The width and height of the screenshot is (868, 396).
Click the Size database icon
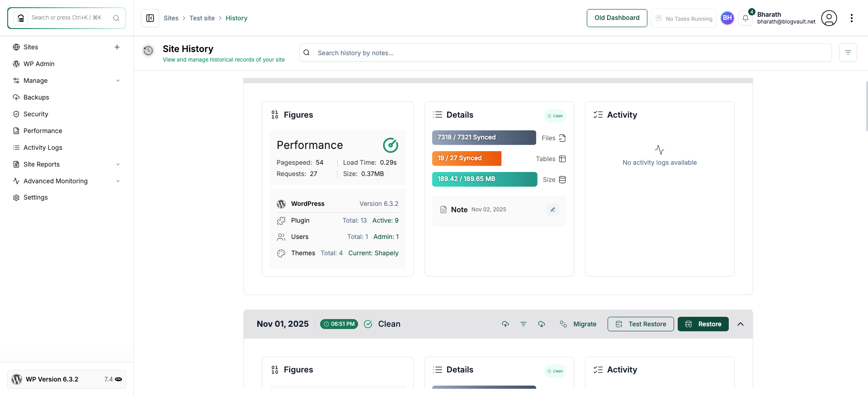pos(562,180)
